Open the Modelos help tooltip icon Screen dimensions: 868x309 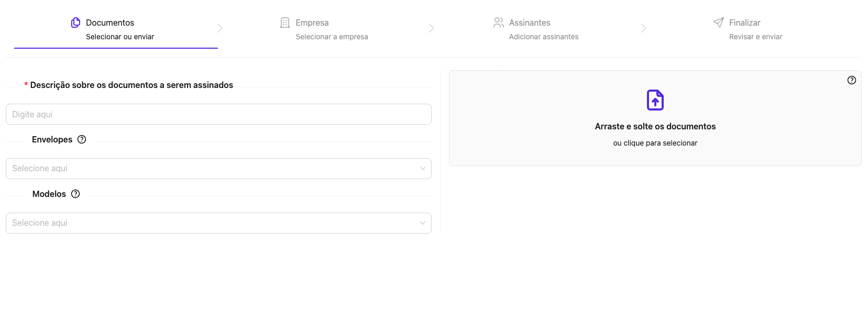pos(75,194)
